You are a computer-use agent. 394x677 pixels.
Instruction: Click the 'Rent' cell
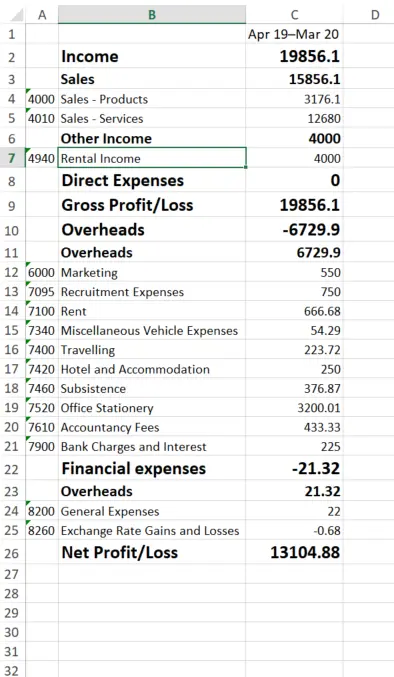[152, 311]
